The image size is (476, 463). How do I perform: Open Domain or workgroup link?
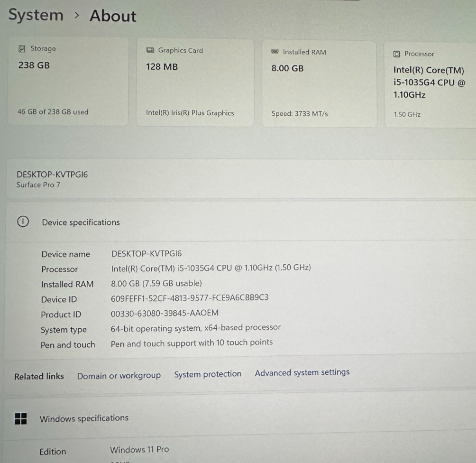(119, 376)
